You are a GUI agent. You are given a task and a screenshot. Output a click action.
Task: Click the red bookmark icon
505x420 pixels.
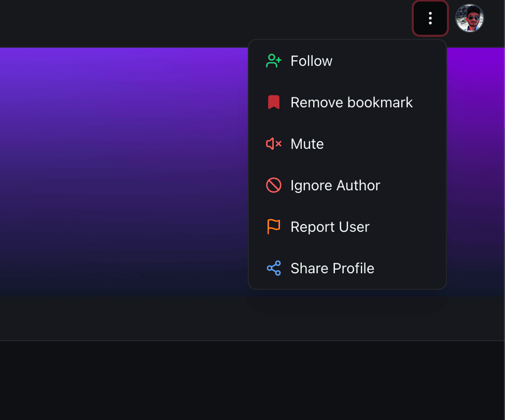274,103
